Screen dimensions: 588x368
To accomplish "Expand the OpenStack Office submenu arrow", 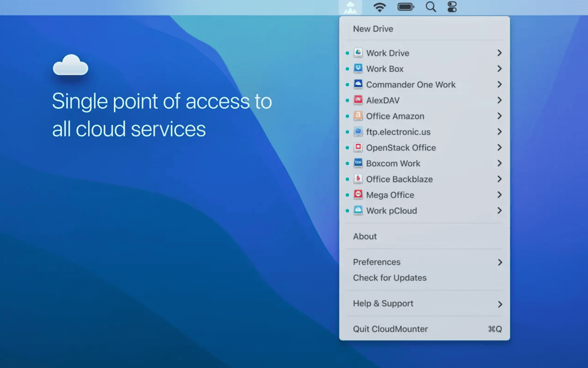I will (x=500, y=148).
